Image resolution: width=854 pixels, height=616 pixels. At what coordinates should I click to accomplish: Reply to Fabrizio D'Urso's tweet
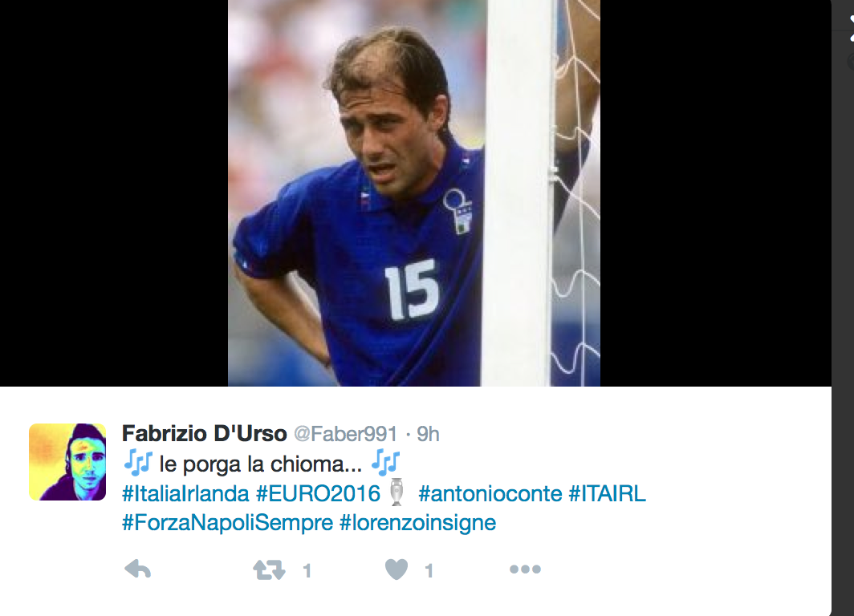pos(137,569)
